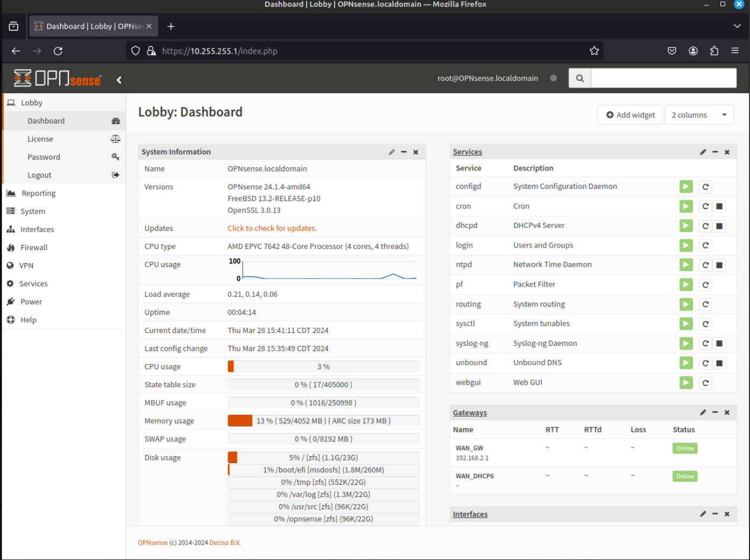
Task: Click the Add widget button
Action: [x=631, y=115]
